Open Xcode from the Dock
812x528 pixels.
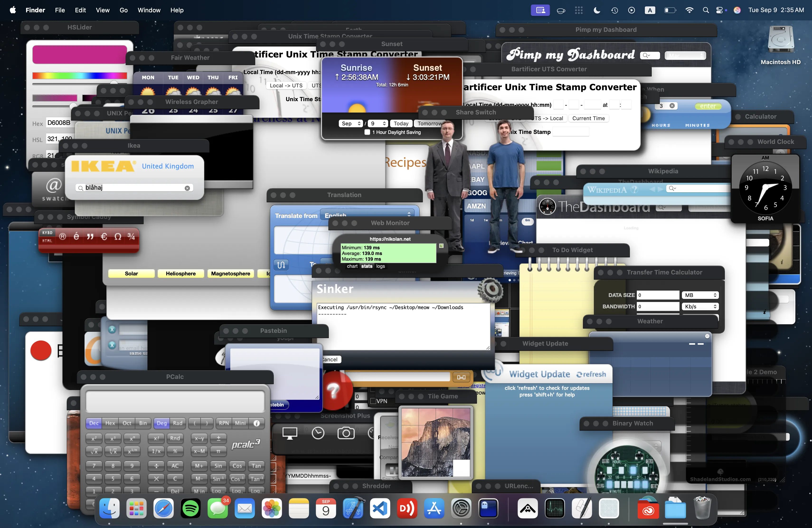point(353,509)
